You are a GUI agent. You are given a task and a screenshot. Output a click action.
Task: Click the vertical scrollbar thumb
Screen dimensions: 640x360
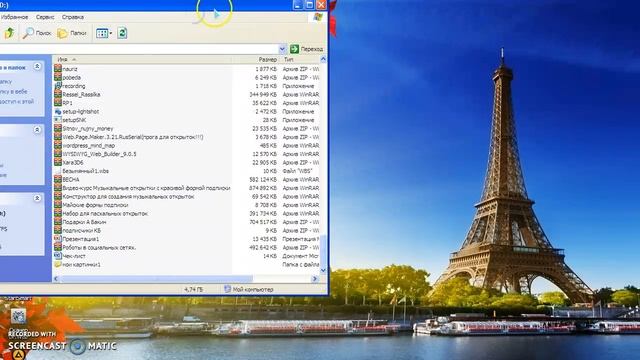(323, 250)
